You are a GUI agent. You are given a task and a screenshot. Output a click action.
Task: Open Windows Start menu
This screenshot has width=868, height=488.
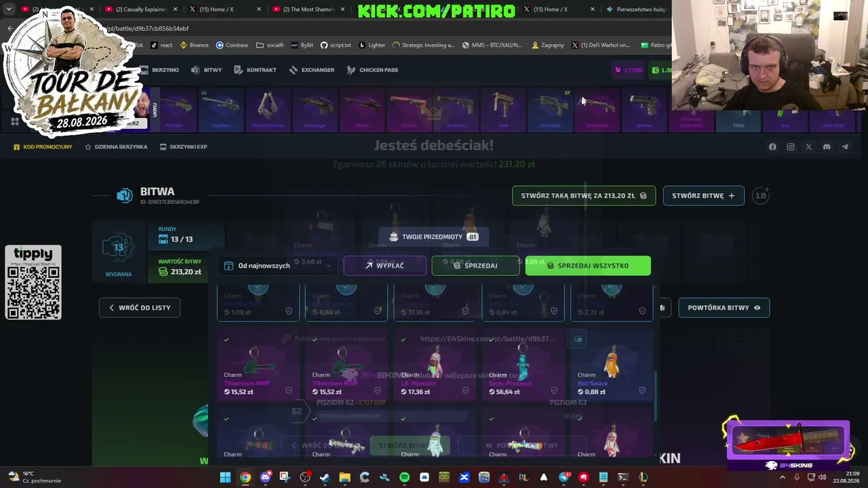click(x=225, y=477)
